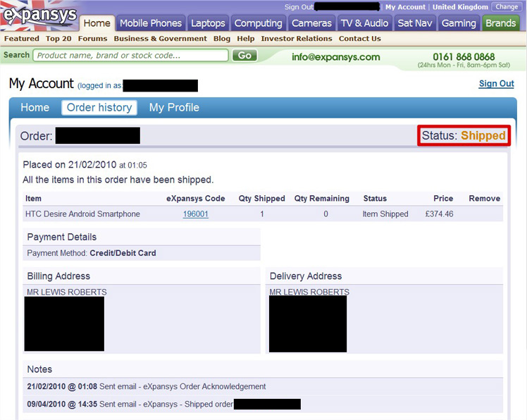Image resolution: width=527 pixels, height=420 pixels.
Task: Click the Notes section heading
Action: (39, 369)
